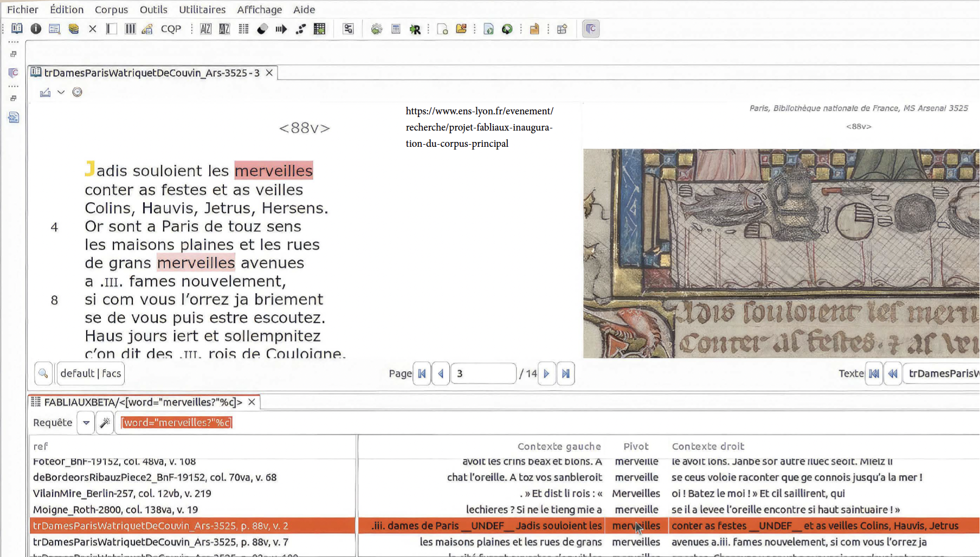Click the page number field showing 3
The height and width of the screenshot is (557, 980).
click(x=482, y=373)
